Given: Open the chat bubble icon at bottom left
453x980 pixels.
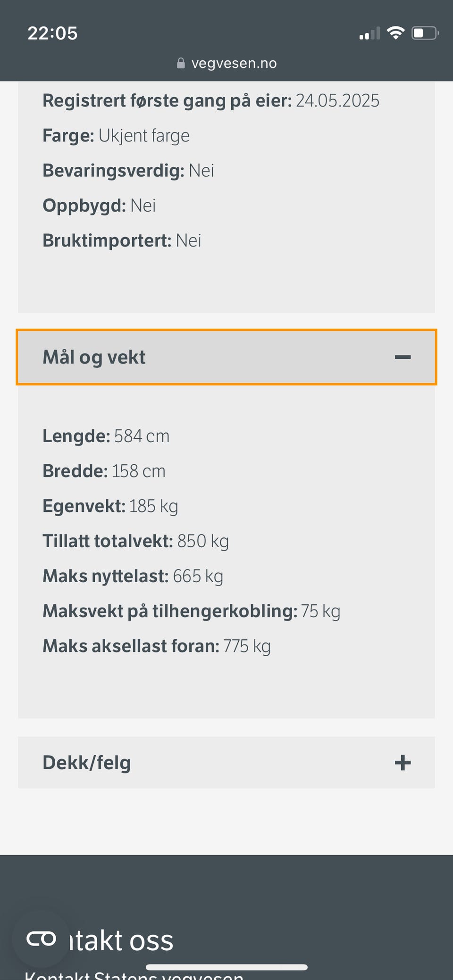Looking at the screenshot, I should click(41, 939).
